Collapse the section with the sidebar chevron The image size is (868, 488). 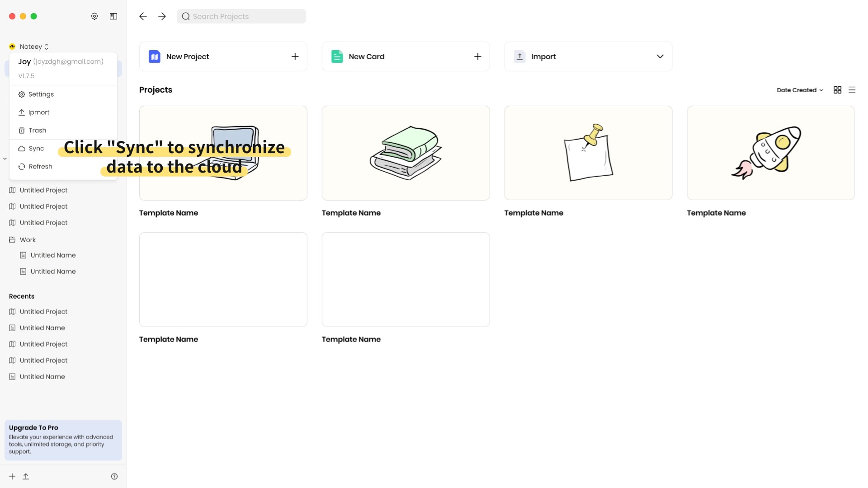coord(5,159)
